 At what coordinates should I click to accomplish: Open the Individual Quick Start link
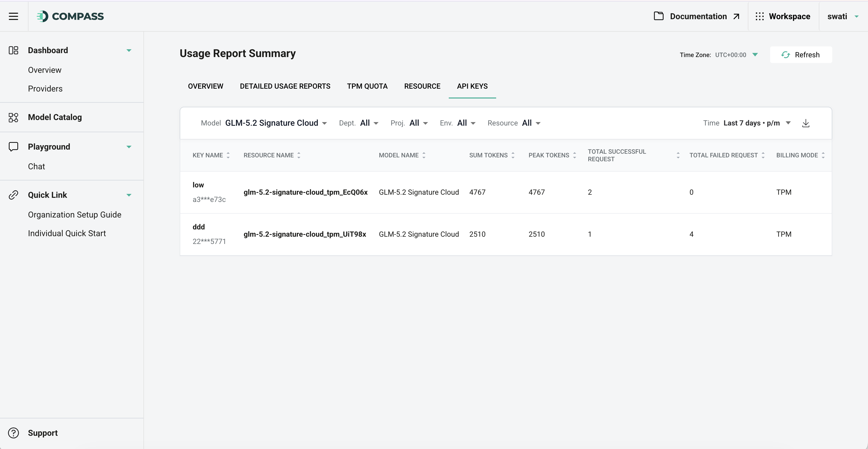pos(67,233)
